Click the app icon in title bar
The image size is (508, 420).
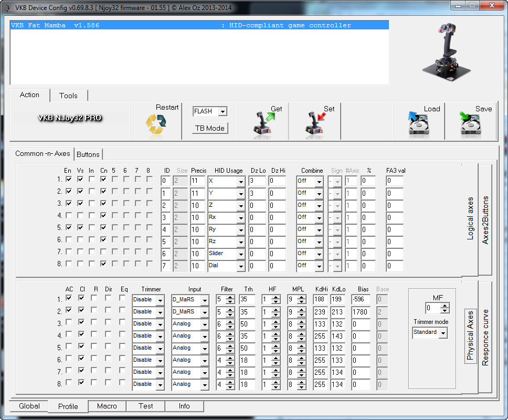8,7
